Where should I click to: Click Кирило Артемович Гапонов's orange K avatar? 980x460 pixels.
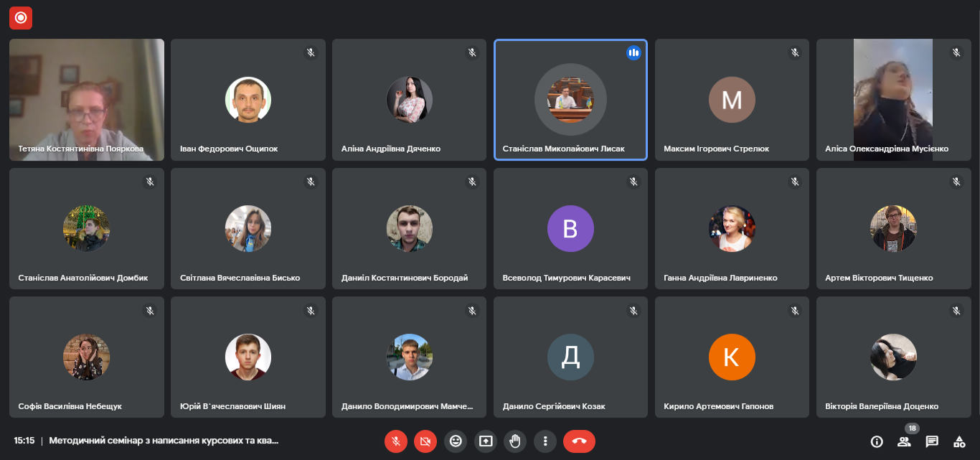point(732,357)
